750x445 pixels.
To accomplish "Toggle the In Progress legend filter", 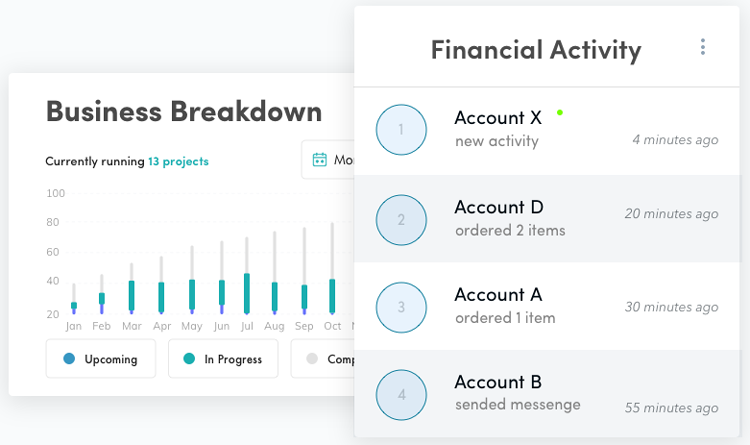I will (223, 359).
